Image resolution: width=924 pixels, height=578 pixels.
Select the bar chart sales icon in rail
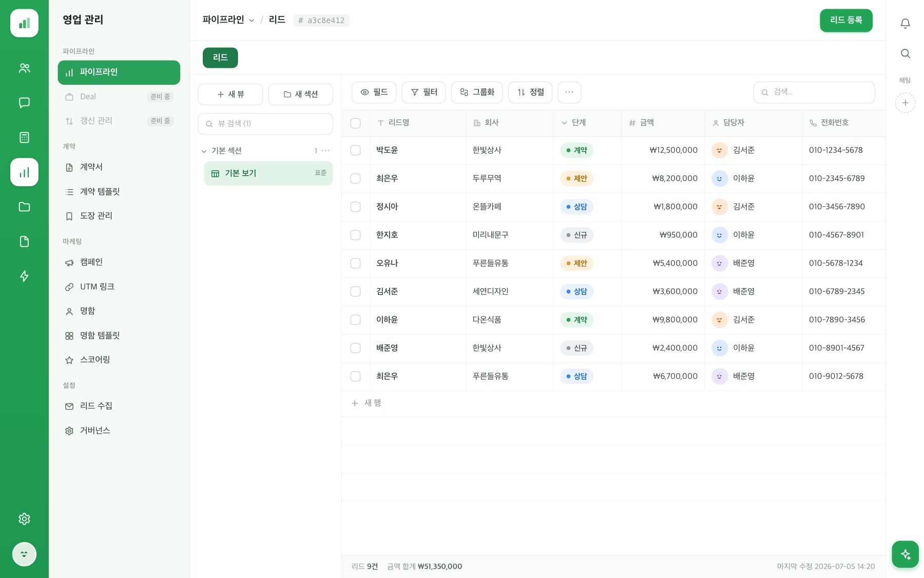[x=24, y=172]
